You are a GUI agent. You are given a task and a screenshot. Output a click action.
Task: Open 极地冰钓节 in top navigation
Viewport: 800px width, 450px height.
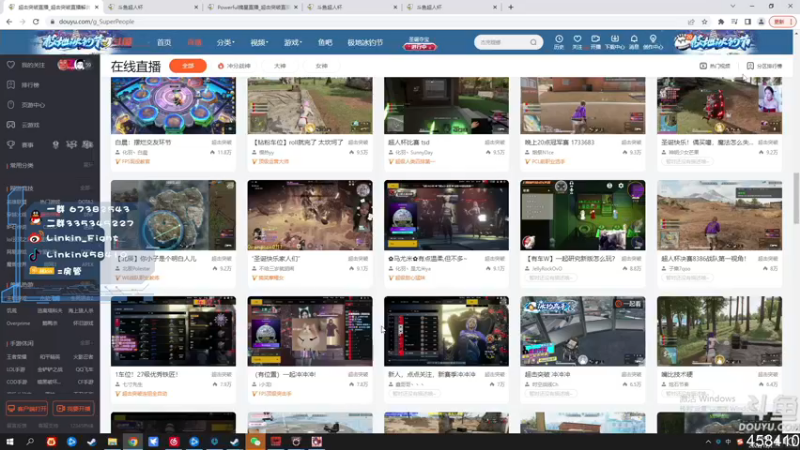tap(365, 42)
